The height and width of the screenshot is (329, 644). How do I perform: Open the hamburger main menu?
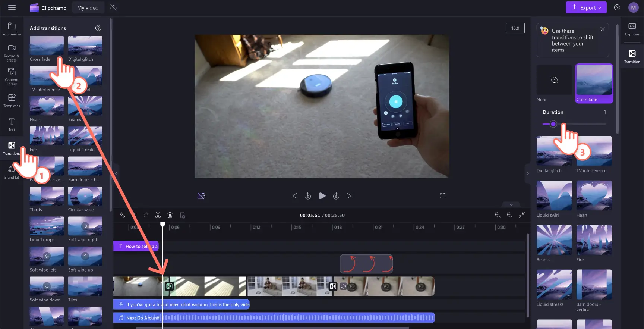tap(12, 7)
